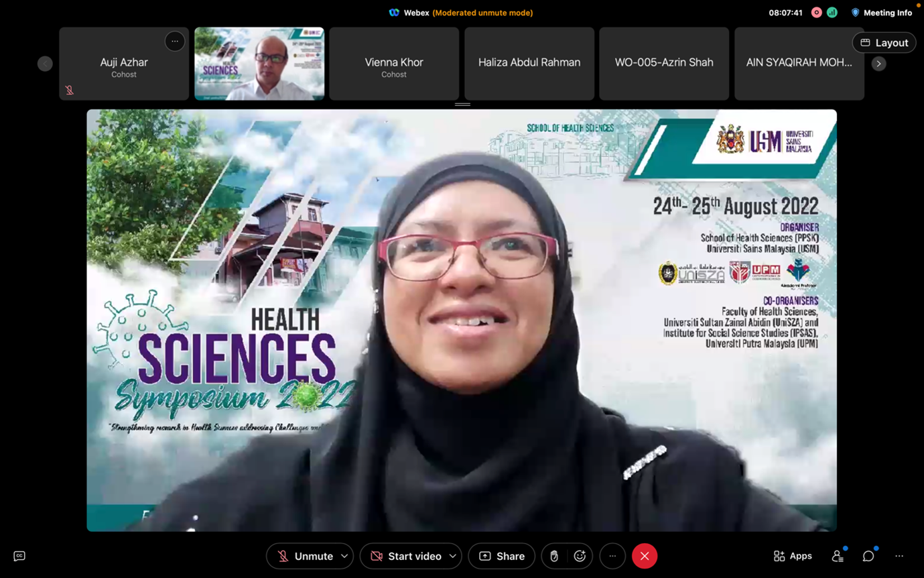Select AIN SYAQIRAH MOH... tile

click(x=799, y=64)
